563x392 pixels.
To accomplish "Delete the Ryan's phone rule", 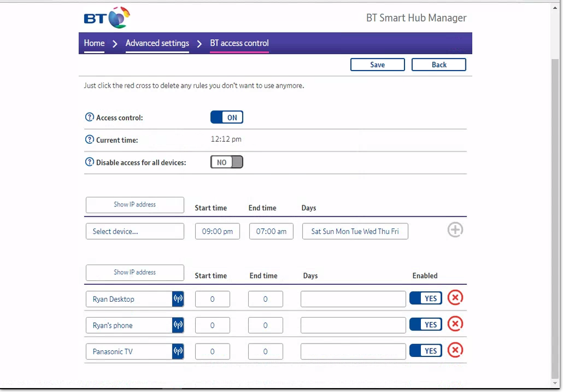I will coord(455,324).
